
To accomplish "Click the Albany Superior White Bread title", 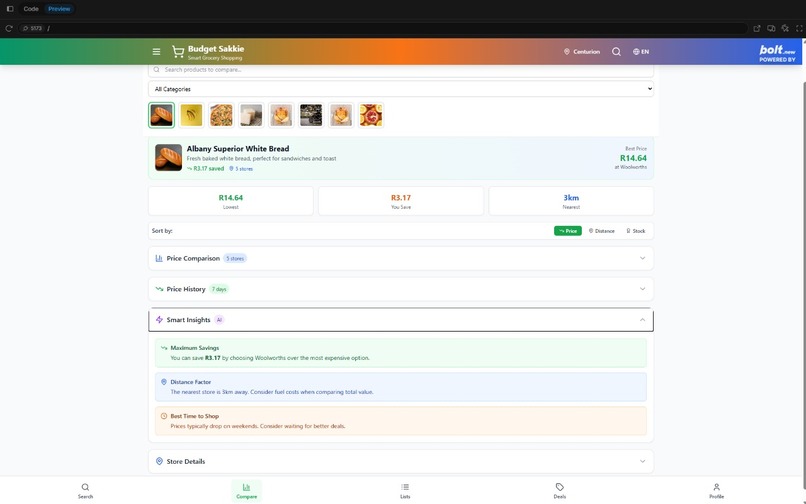I will point(237,149).
